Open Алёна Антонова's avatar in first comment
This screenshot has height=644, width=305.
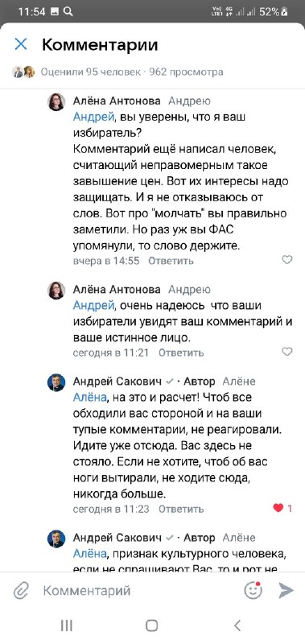pyautogui.click(x=56, y=102)
